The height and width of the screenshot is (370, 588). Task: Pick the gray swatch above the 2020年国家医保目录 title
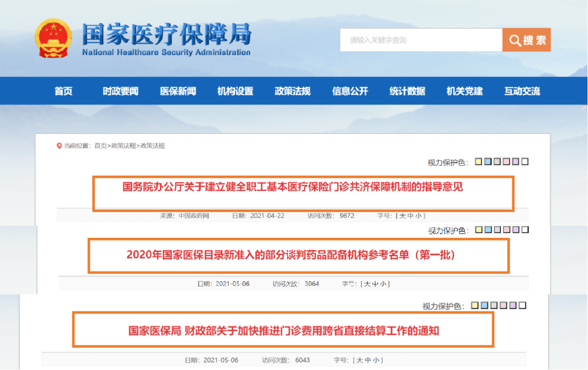point(497,230)
